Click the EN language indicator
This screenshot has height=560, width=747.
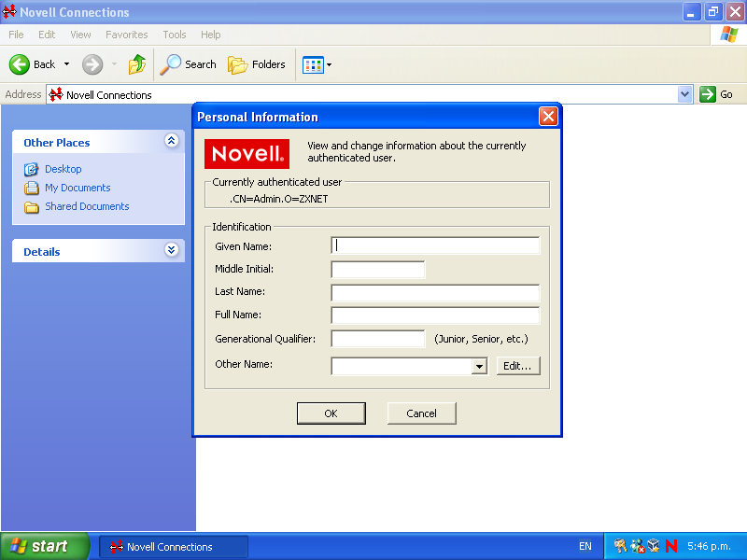click(x=585, y=546)
